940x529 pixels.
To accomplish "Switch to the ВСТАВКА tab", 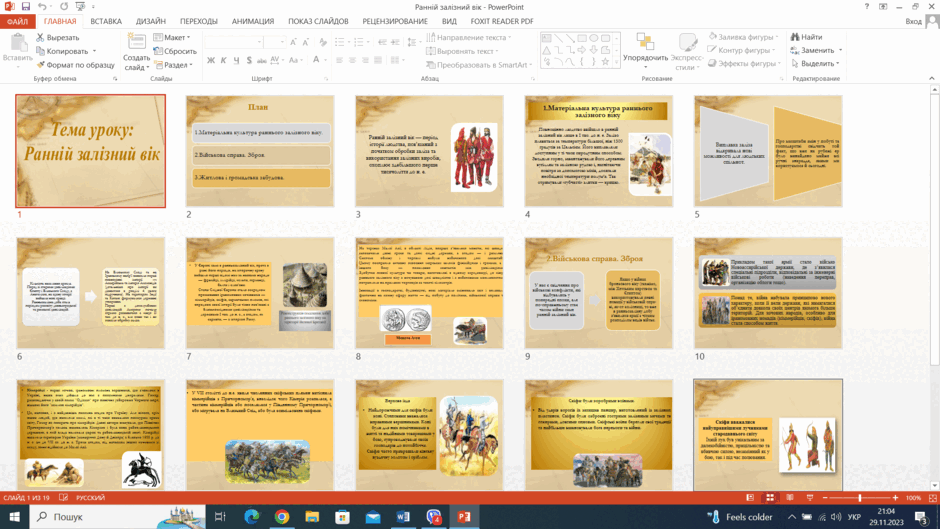I will tap(106, 21).
